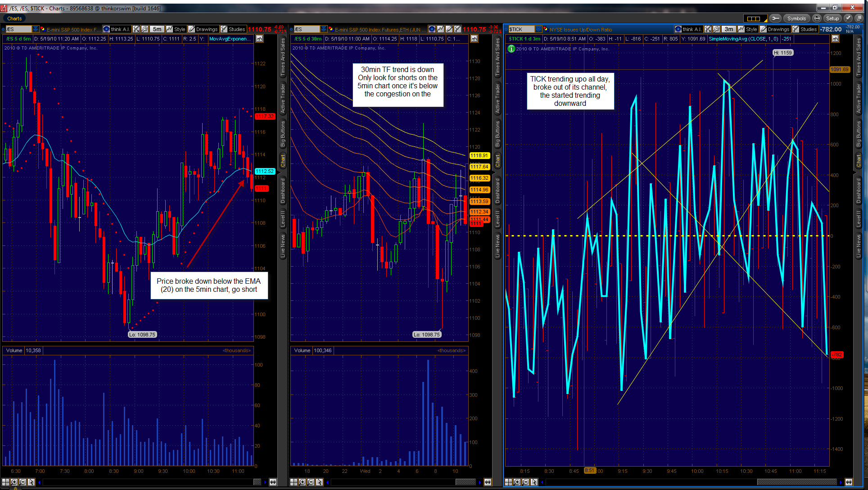Click the pin window icon

848,18
